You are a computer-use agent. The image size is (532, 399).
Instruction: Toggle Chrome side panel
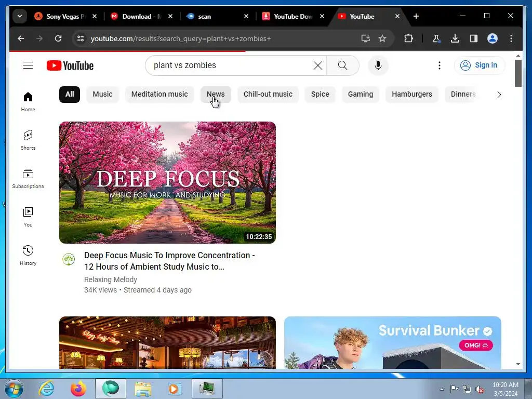click(474, 38)
